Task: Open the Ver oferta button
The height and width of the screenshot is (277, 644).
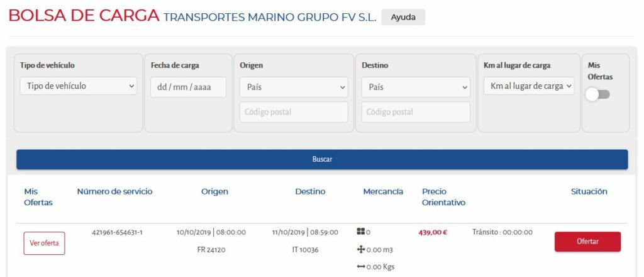Action: click(x=45, y=243)
